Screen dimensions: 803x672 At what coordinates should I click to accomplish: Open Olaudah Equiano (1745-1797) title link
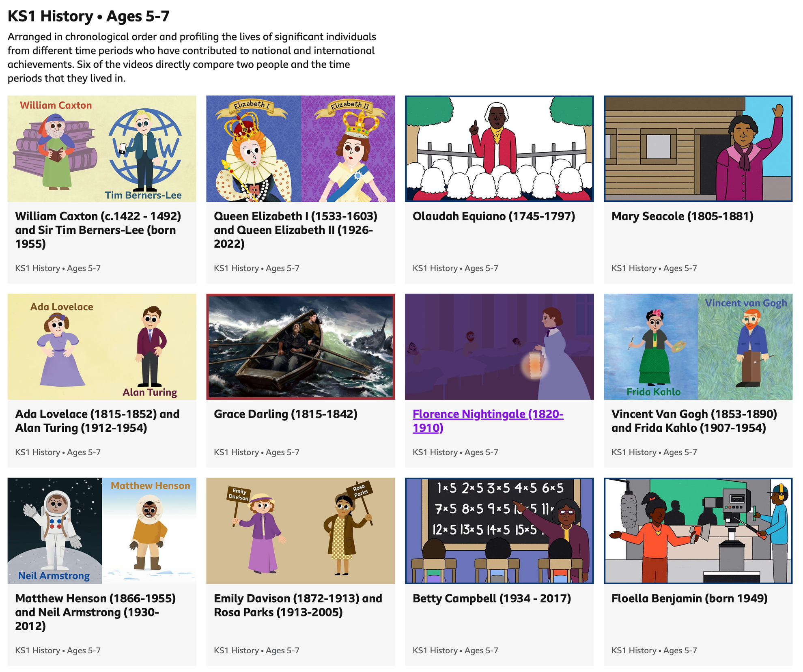(x=494, y=216)
